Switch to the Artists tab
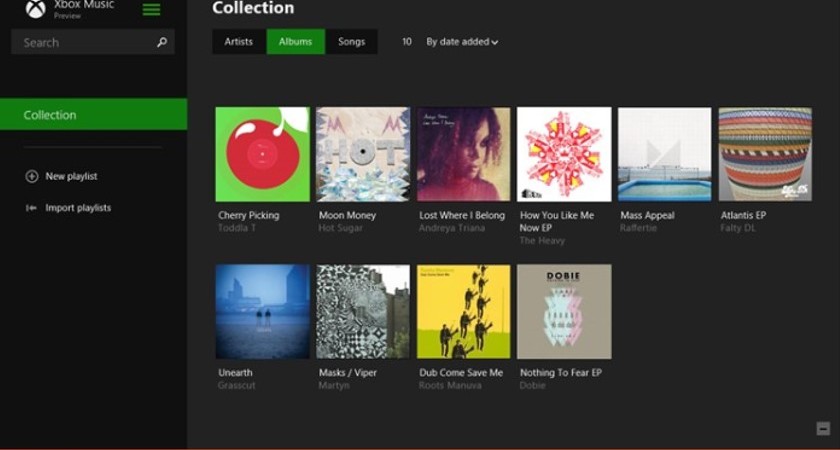 coord(239,42)
